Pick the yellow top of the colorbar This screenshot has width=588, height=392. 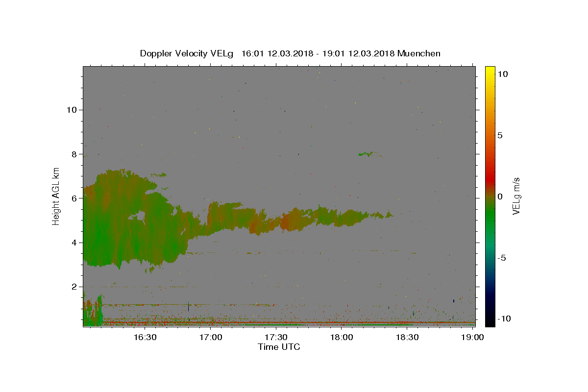(x=490, y=71)
